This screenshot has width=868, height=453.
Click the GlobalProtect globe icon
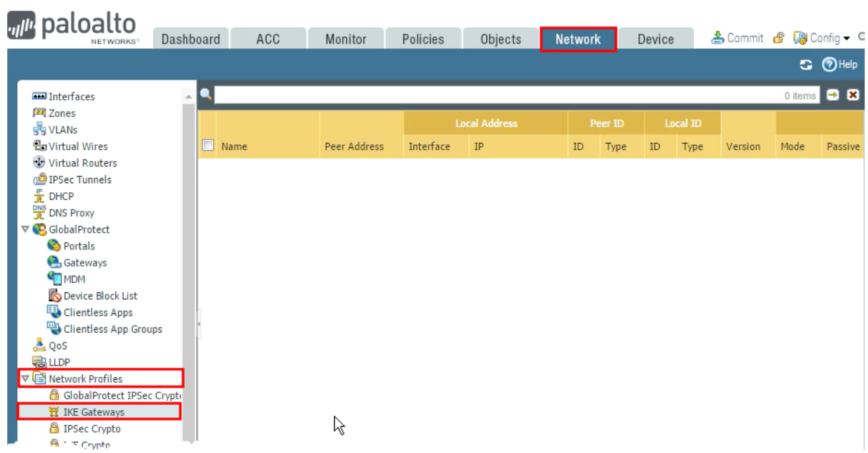coord(39,229)
